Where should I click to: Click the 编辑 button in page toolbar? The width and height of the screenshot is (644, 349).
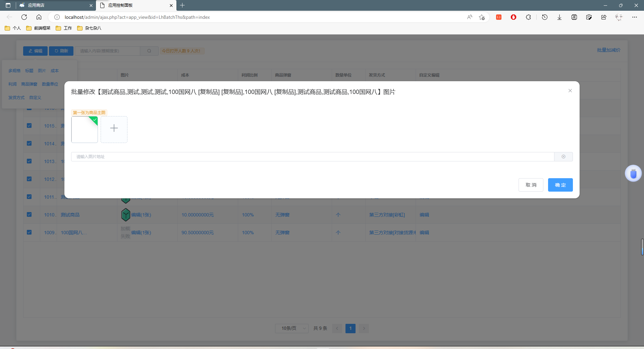35,51
